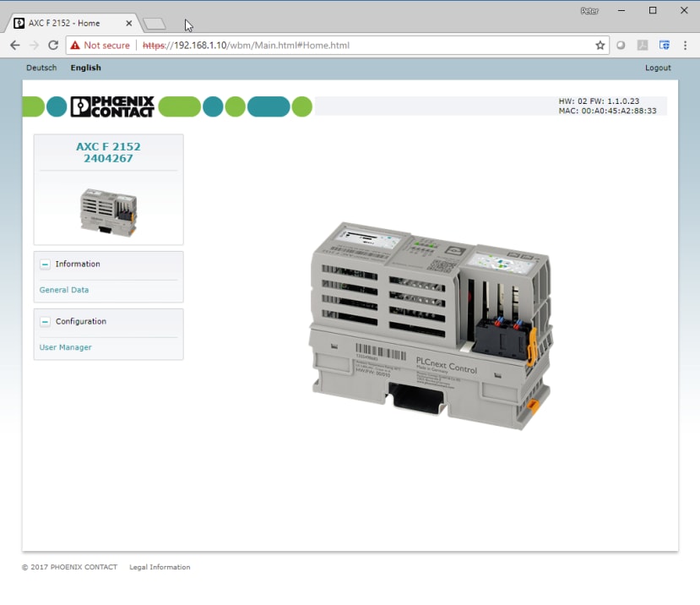
Task: Reload the page with the refresh icon
Action: click(x=53, y=45)
